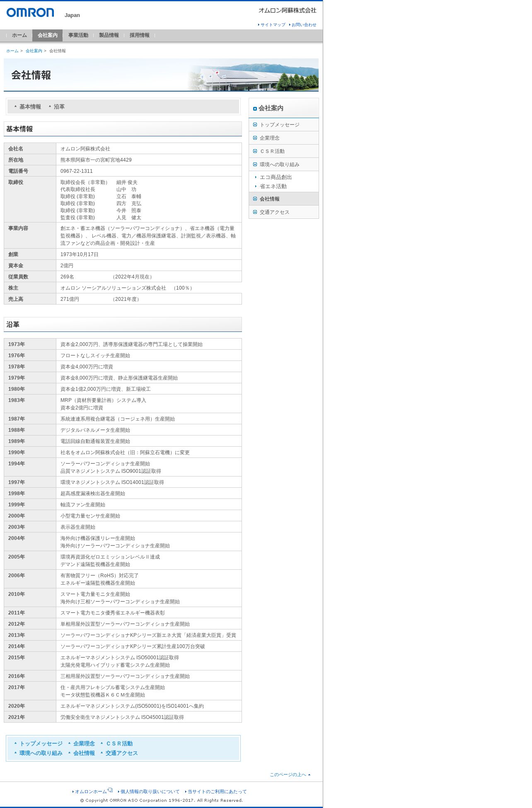The image size is (532, 808).
Task: Open sidebar エコ商品創出 sub-item
Action: coord(276,177)
